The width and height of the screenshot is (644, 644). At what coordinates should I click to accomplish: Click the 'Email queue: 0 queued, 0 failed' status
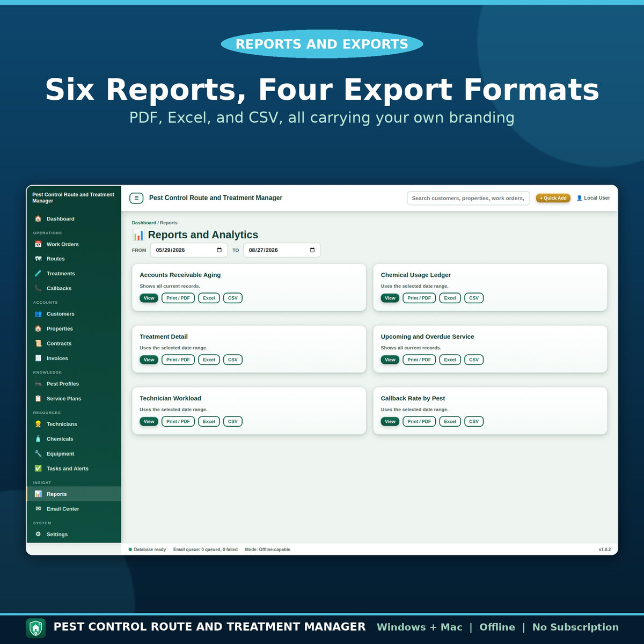point(206,550)
